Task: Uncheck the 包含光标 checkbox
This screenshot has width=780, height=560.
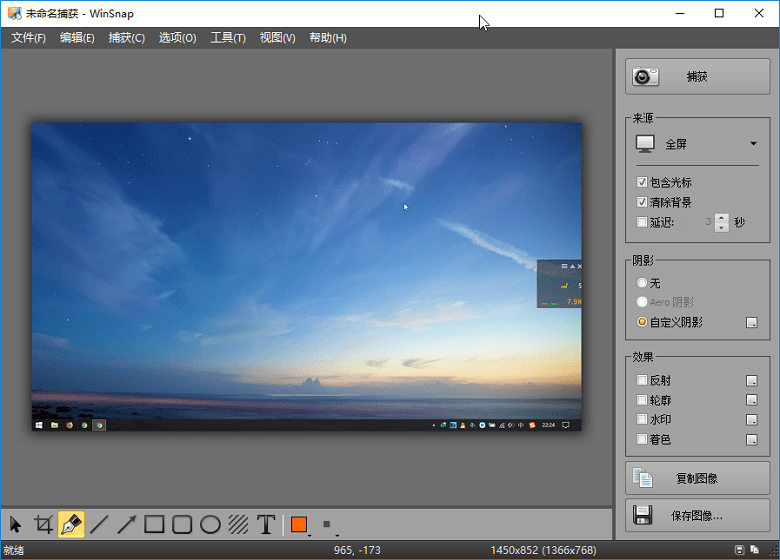Action: click(642, 183)
